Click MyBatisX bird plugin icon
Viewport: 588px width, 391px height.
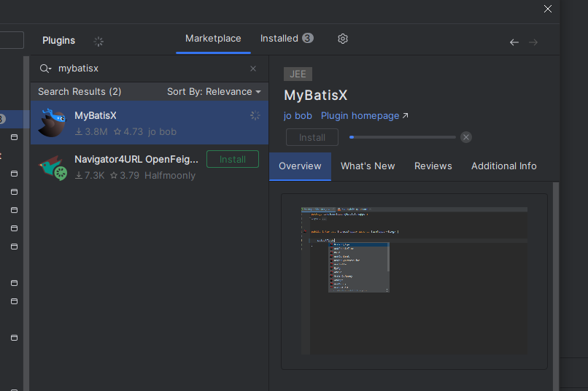53,123
